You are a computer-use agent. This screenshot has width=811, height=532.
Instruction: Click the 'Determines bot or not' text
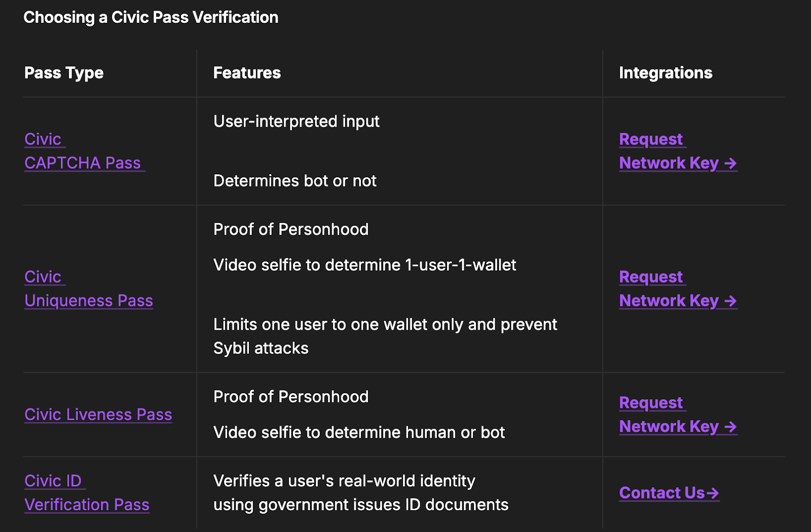(x=295, y=181)
